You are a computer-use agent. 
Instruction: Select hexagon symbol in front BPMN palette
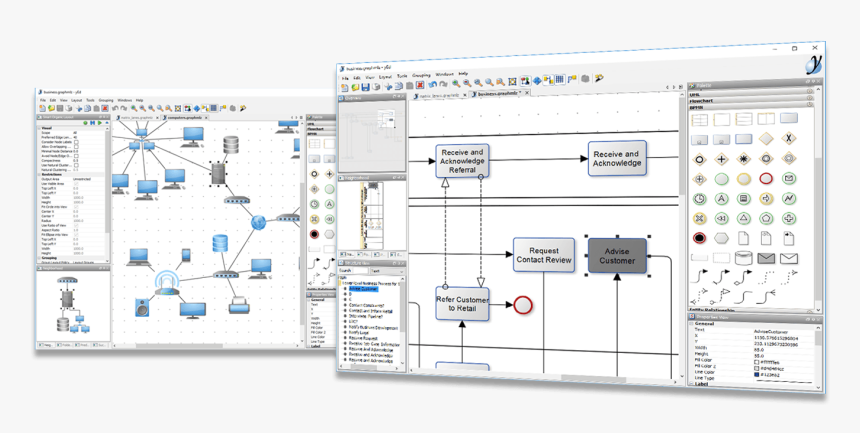point(722,238)
